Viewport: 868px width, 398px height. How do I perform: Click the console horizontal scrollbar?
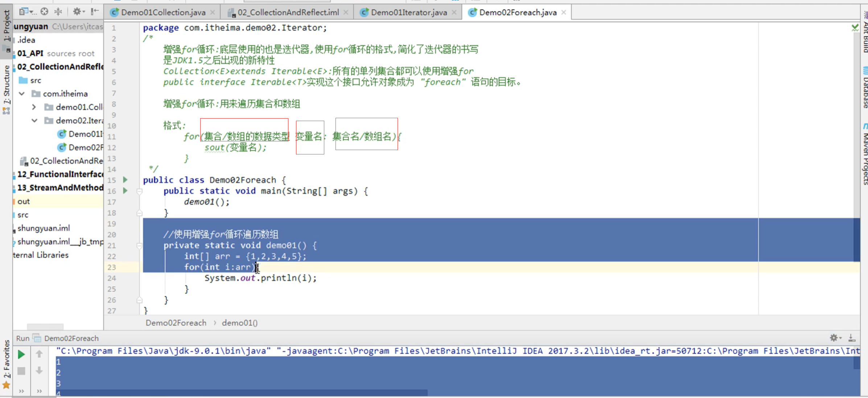pyautogui.click(x=242, y=393)
